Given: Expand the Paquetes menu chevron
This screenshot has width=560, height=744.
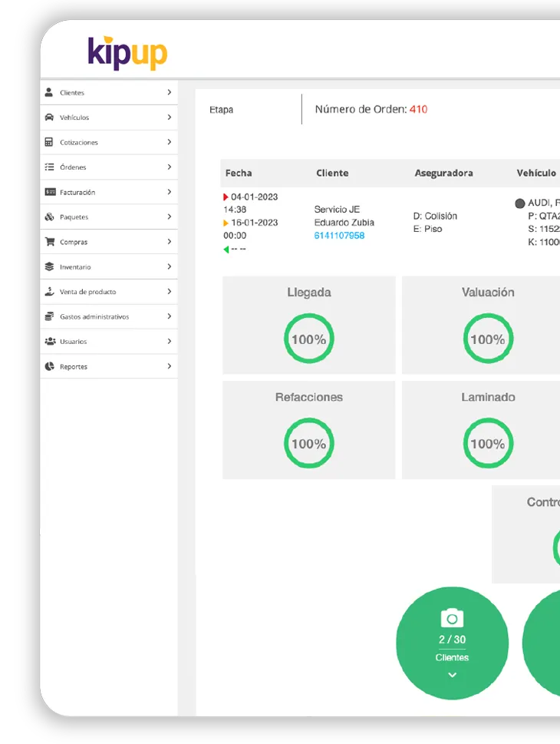Looking at the screenshot, I should [170, 217].
